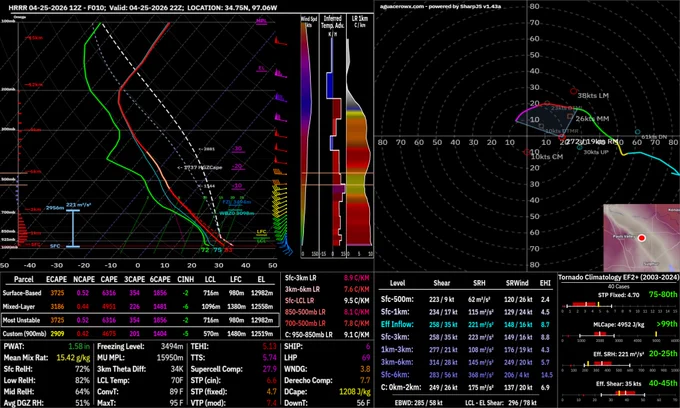
Task: Click the NCAPE column header
Action: coord(83,280)
